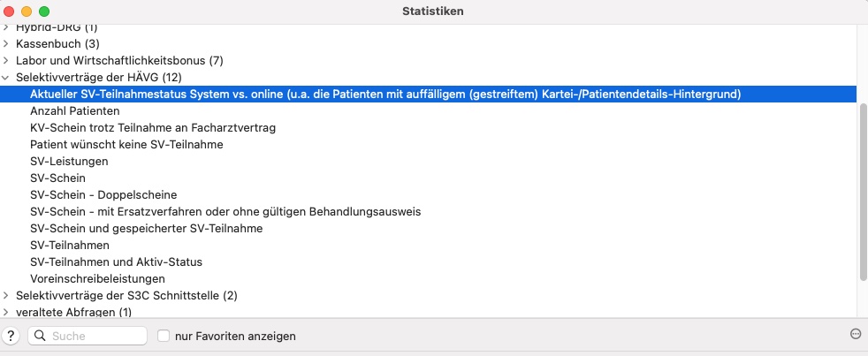The image size is (868, 356).
Task: Click the search magnifier icon
Action: 40,336
